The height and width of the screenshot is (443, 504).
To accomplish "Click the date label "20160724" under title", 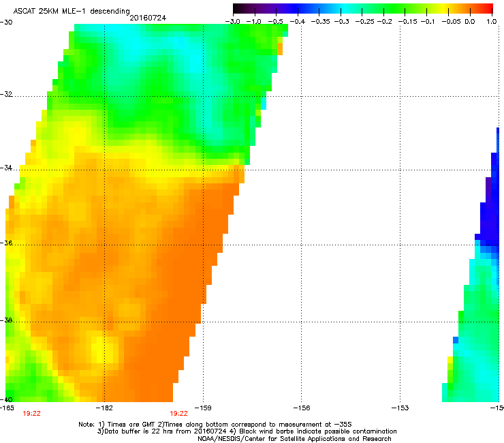I will 148,18.
